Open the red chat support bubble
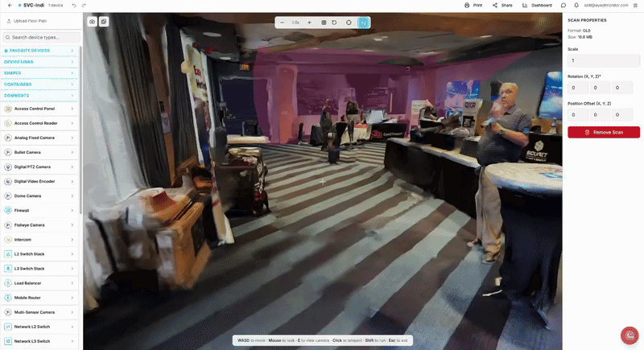Image resolution: width=644 pixels, height=350 pixels. pos(630,336)
